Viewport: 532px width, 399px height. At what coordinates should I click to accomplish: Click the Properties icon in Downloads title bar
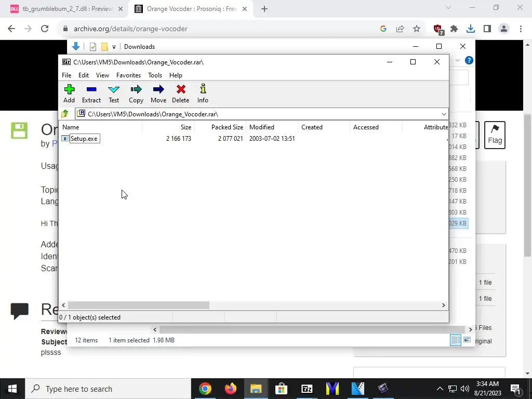pyautogui.click(x=93, y=47)
